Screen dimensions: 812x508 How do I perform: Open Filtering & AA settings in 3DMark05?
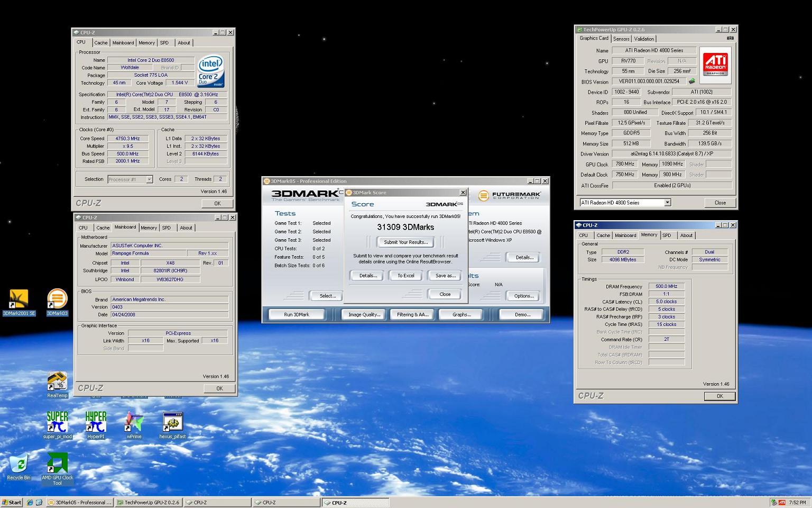[412, 314]
